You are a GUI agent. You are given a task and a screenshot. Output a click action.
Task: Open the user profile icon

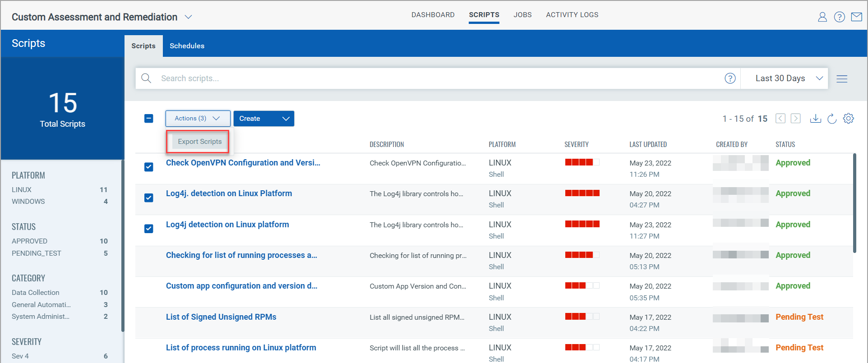(822, 17)
